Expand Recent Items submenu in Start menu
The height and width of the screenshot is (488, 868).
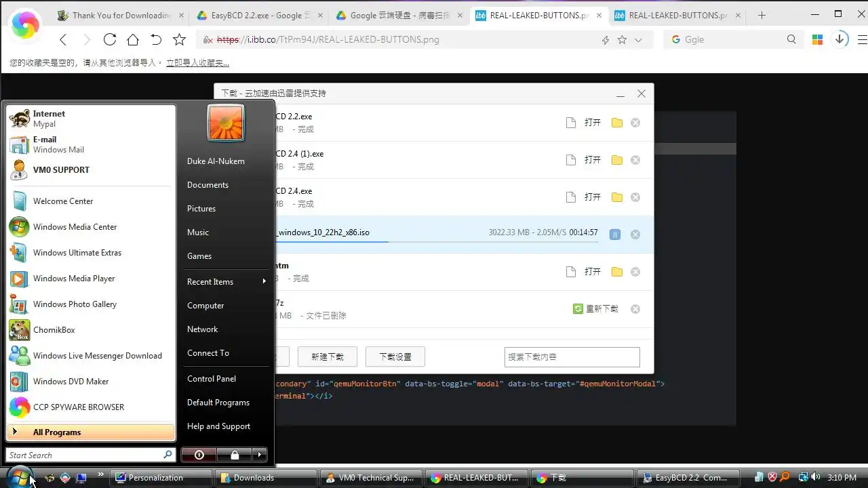226,282
